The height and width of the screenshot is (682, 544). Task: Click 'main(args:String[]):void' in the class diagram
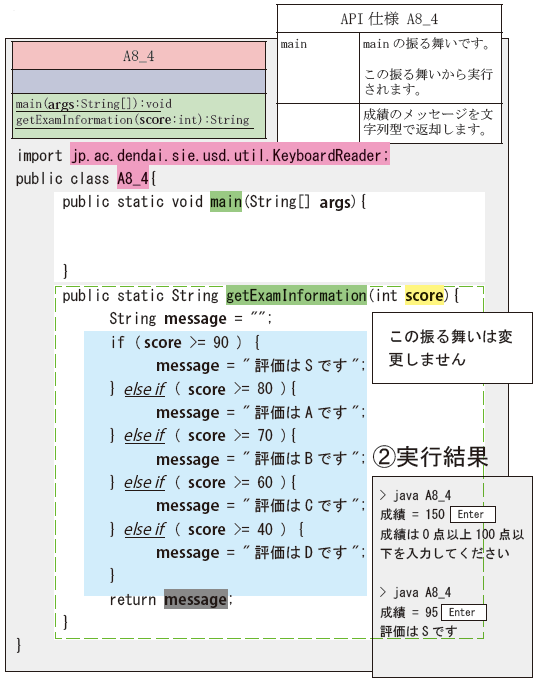tap(93, 104)
